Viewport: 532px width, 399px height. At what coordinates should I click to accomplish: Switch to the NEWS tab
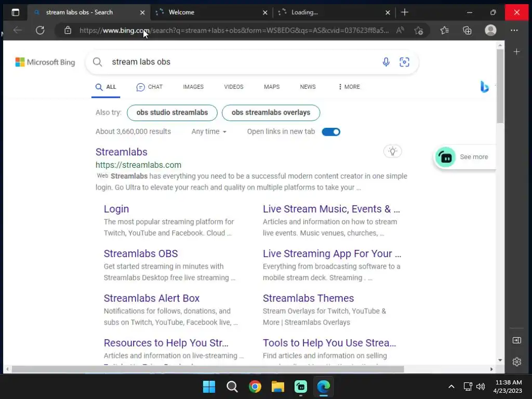click(308, 87)
